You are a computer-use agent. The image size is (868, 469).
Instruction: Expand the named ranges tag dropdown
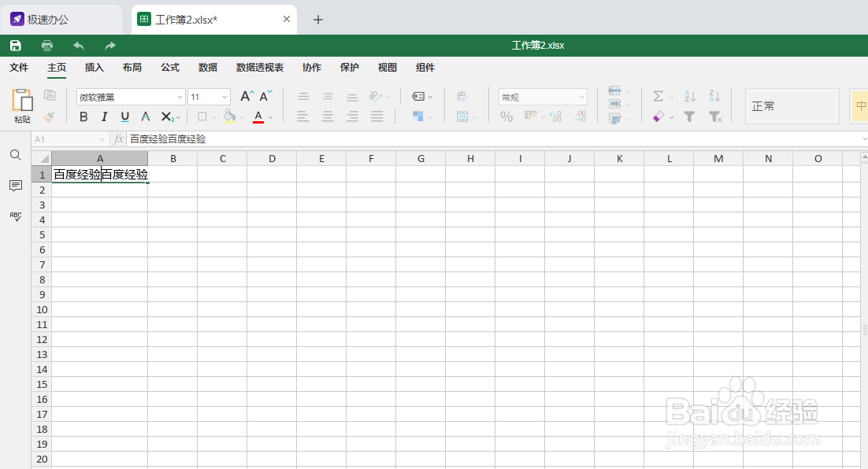point(431,97)
